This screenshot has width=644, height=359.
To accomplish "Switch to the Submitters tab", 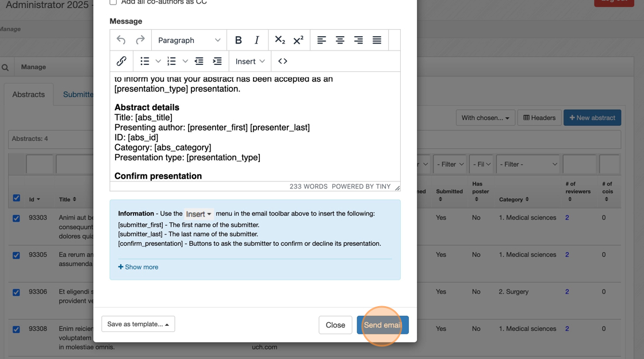I will click(78, 94).
